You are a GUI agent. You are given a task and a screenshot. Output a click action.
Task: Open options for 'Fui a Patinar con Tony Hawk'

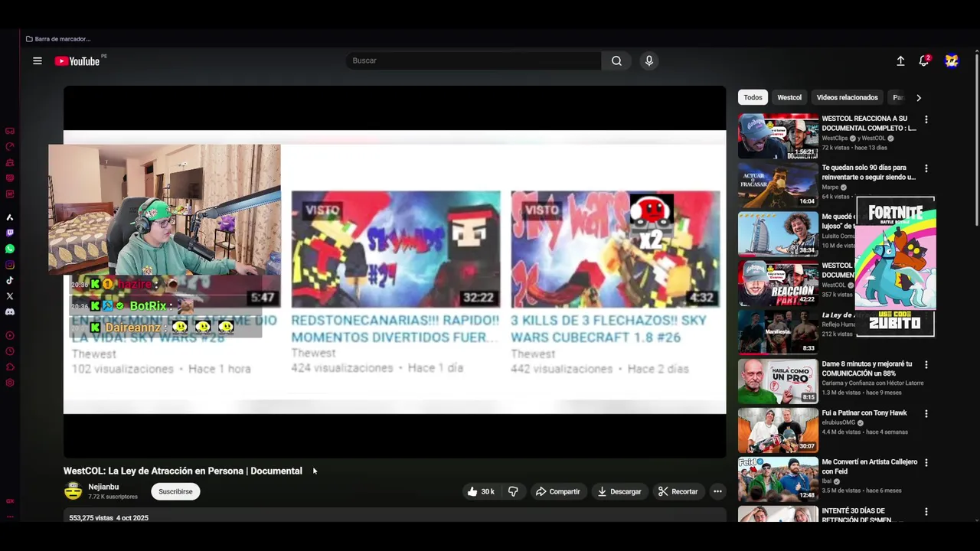click(926, 414)
